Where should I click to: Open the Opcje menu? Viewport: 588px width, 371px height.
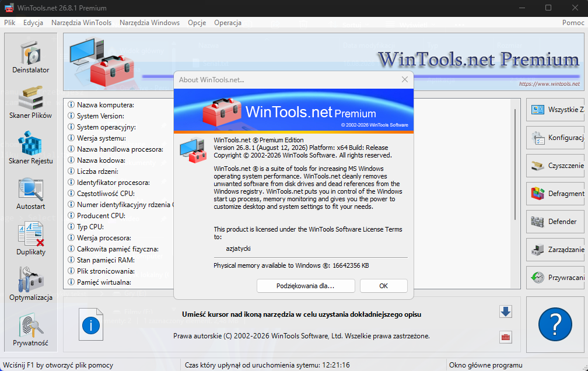(x=197, y=23)
